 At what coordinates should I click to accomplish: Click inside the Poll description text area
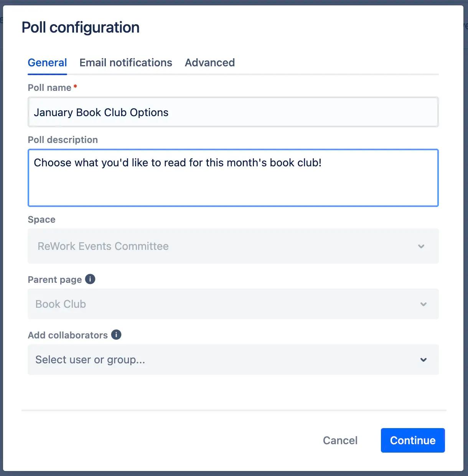coord(232,178)
